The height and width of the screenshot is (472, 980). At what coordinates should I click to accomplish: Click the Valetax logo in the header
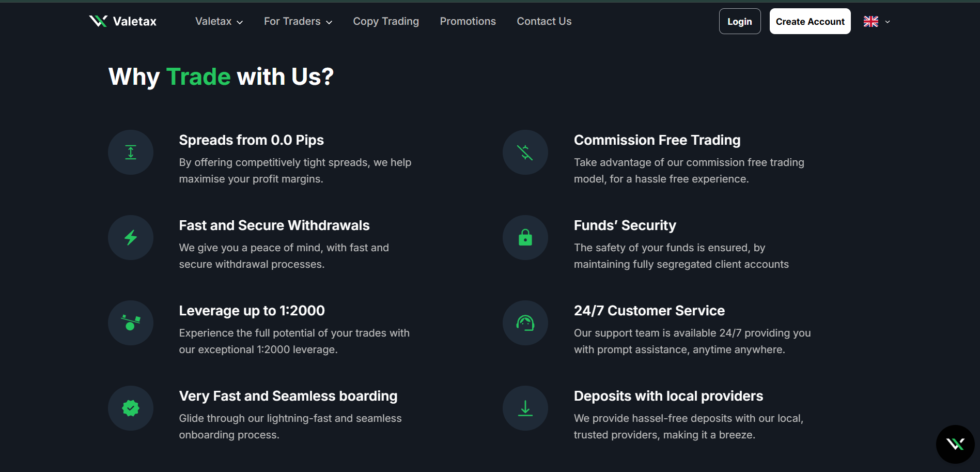123,21
